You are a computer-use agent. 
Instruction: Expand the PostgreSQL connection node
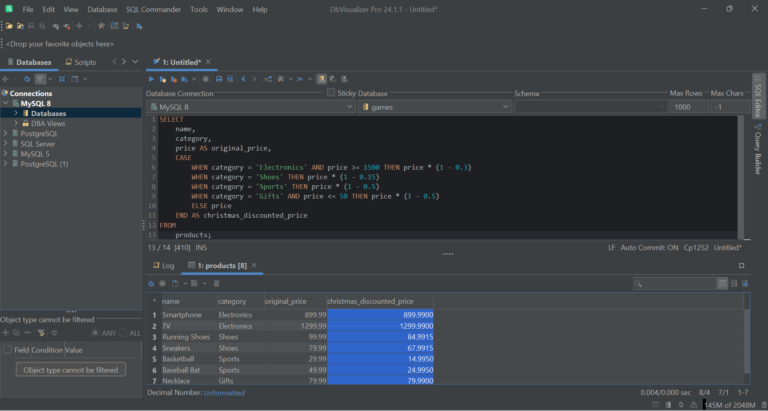click(x=6, y=133)
